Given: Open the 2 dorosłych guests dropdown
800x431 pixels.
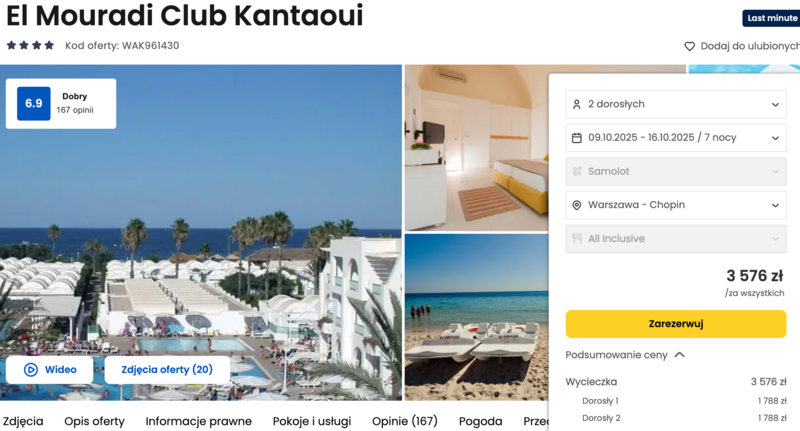Looking at the screenshot, I should pos(676,104).
